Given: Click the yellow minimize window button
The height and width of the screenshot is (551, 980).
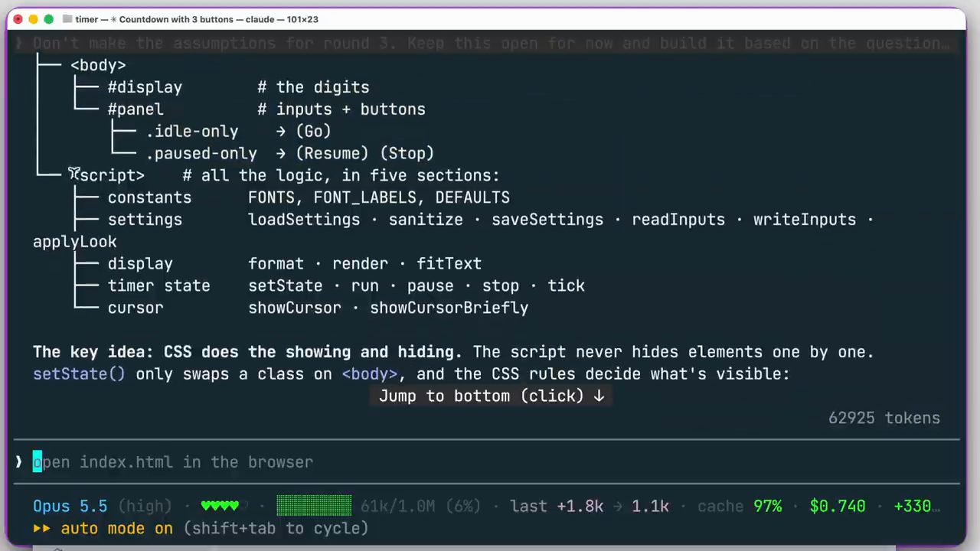Looking at the screenshot, I should (x=34, y=19).
